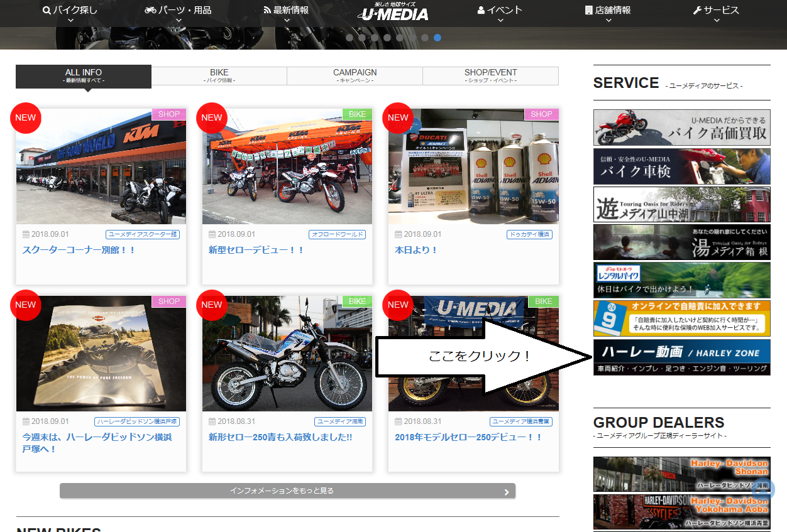The height and width of the screenshot is (532, 787).
Task: Open the 湯メディア箱根 banner
Action: click(681, 242)
